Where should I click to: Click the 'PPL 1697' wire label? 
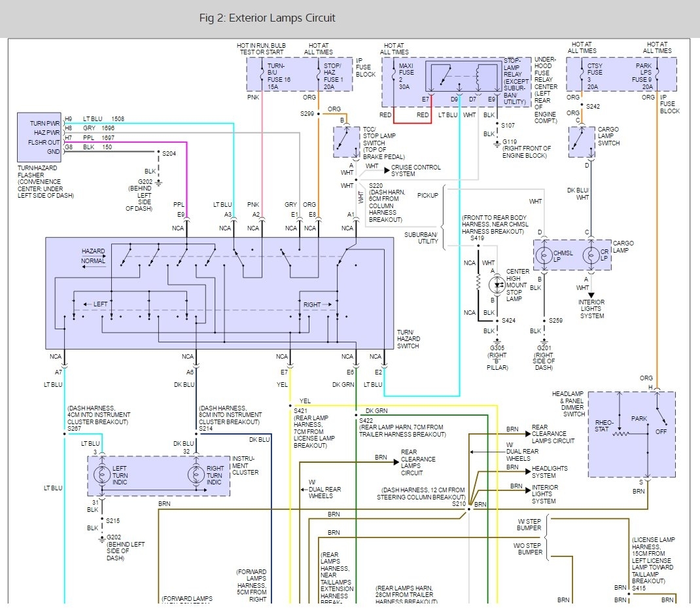[99, 138]
